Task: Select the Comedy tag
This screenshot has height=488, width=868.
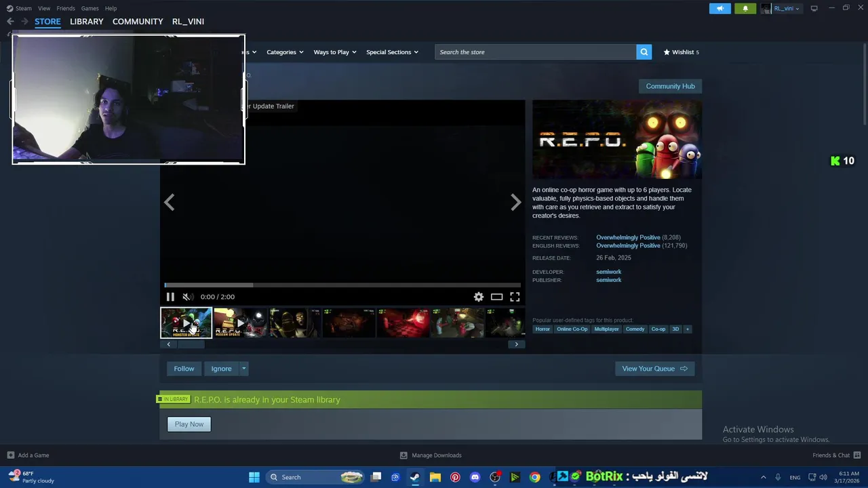Action: tap(635, 329)
